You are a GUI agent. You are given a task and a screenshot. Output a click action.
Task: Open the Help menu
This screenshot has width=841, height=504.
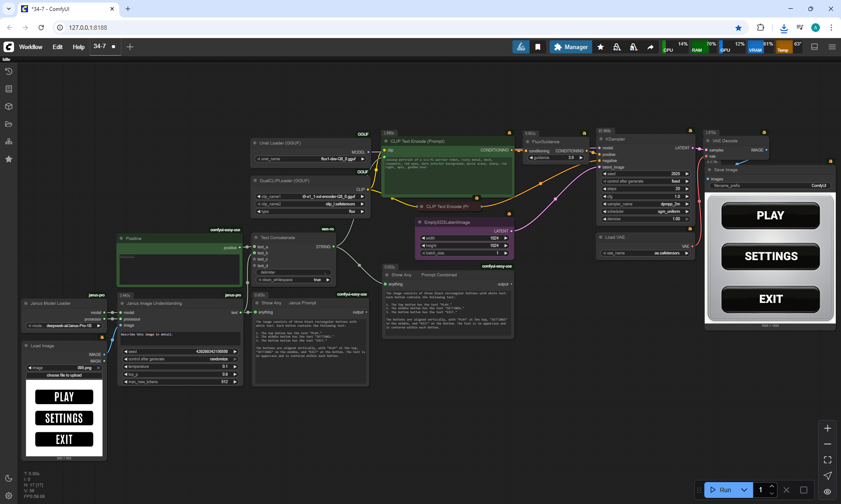78,47
